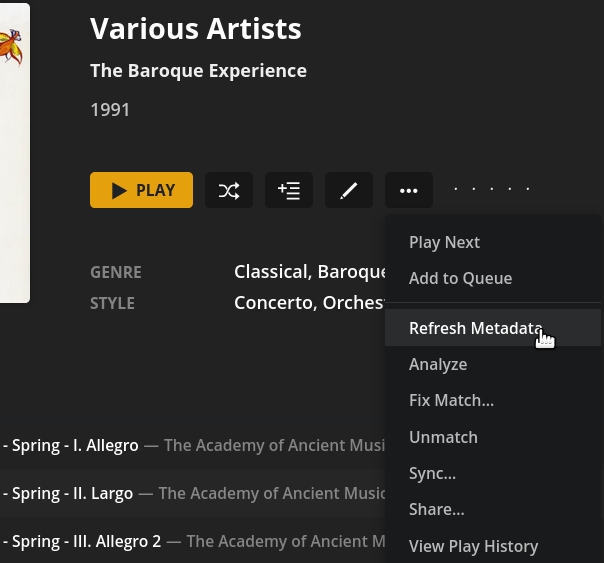Click the Concerto style link
604x563 pixels.
pos(272,303)
